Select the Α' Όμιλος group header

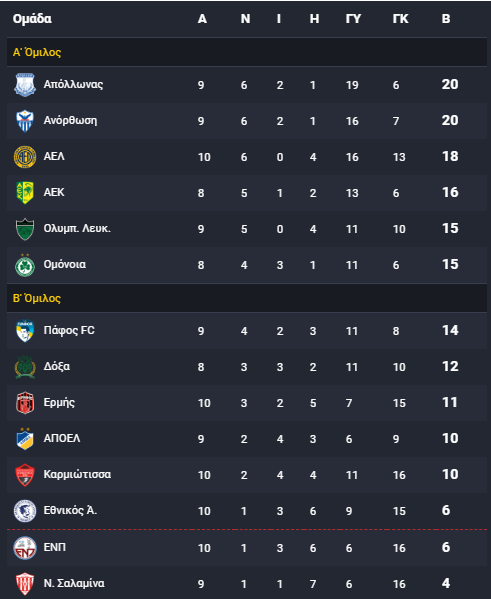pyautogui.click(x=247, y=52)
